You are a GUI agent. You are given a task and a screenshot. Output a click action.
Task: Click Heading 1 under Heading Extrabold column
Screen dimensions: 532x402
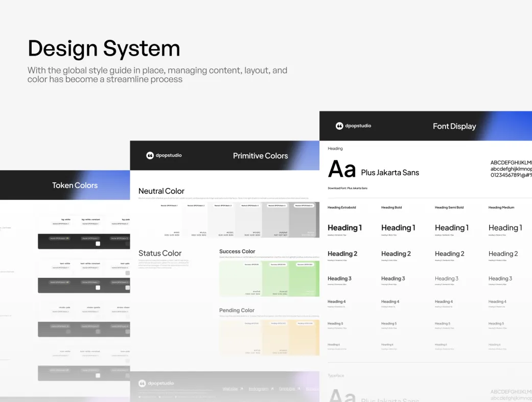344,228
